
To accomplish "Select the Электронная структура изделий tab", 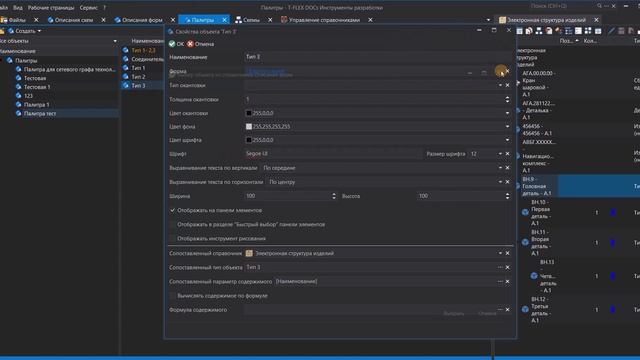I will click(542, 20).
